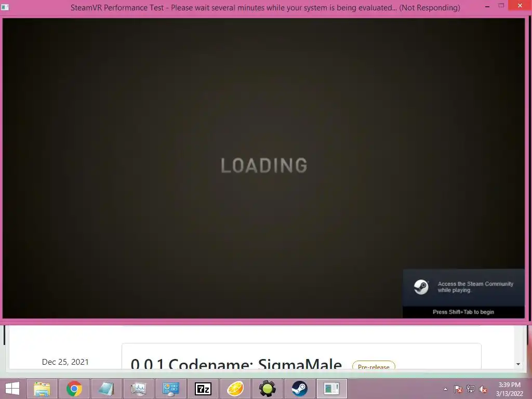The image size is (532, 399).
Task: Open the Control Panel taskbar icon
Action: click(170, 389)
